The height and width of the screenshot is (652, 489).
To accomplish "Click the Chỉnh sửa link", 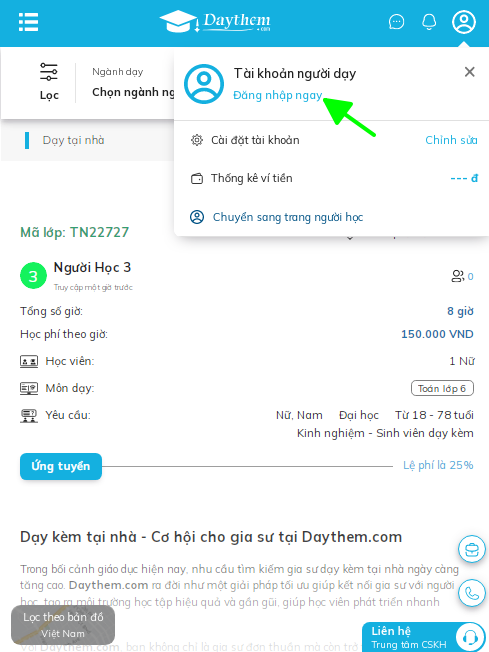I will click(x=451, y=140).
